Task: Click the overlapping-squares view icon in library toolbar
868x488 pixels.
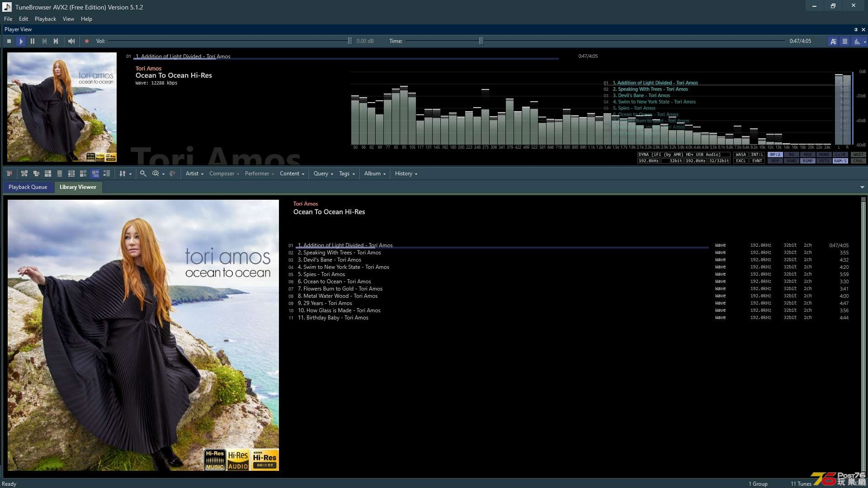Action: (36, 174)
